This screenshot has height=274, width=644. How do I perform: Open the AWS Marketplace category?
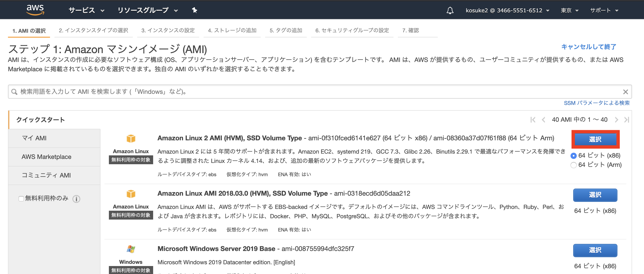[54, 157]
